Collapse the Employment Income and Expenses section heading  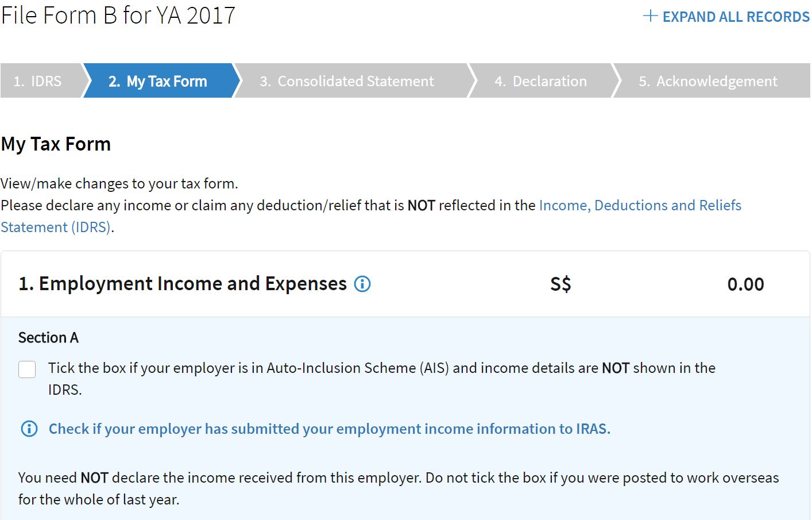(183, 284)
